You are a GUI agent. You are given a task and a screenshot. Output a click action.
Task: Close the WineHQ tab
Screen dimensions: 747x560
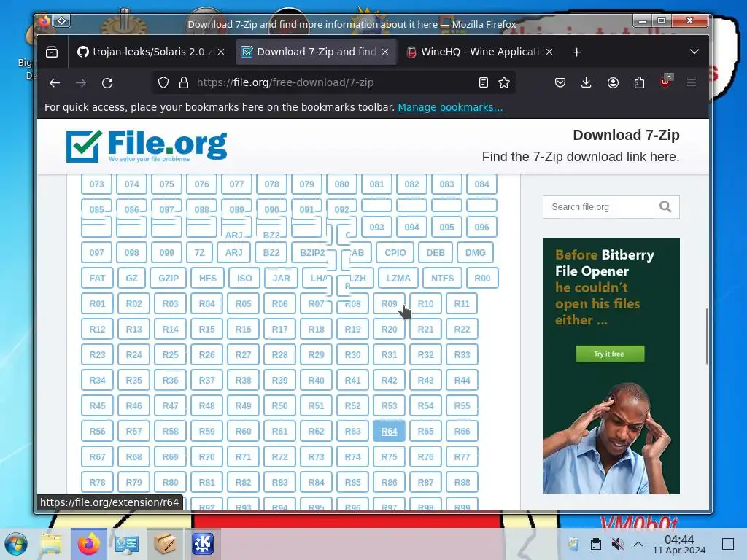point(549,52)
